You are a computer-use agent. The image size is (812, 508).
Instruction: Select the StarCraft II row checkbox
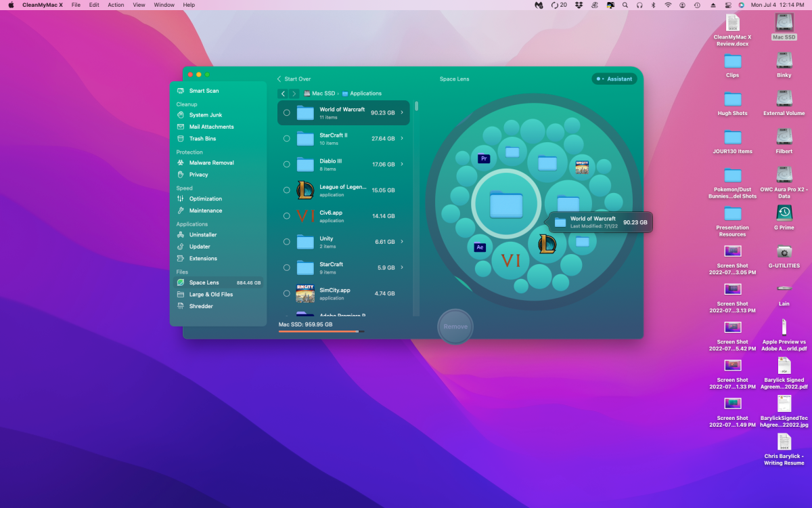tap(286, 139)
